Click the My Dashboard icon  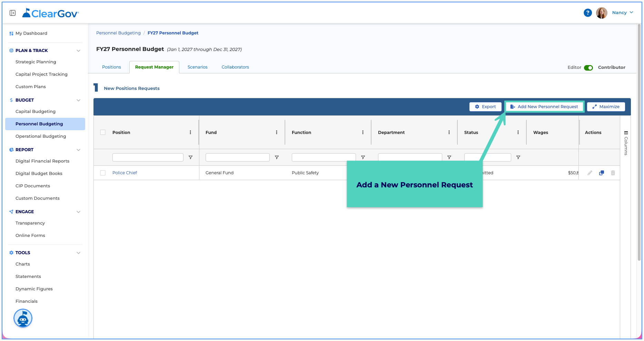pyautogui.click(x=11, y=33)
